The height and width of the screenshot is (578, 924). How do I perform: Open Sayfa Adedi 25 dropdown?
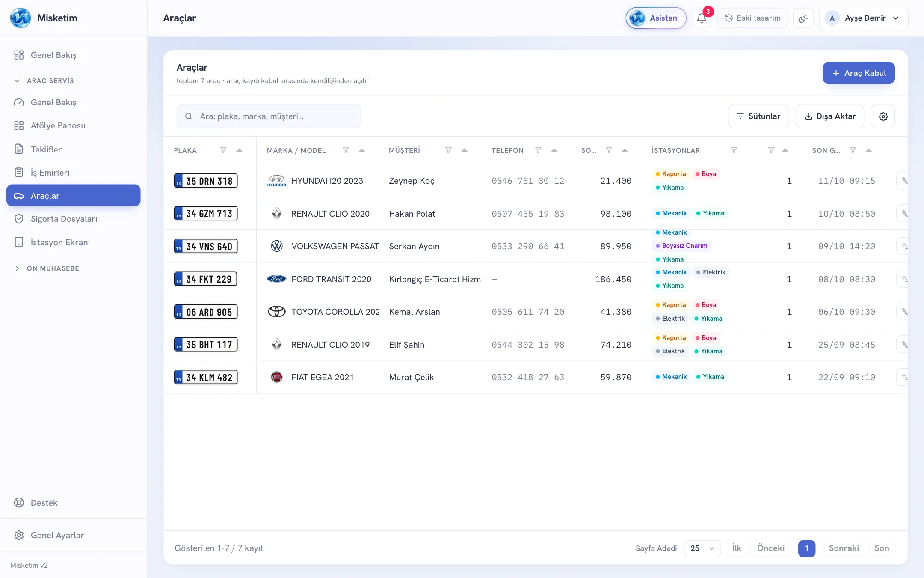pos(702,548)
